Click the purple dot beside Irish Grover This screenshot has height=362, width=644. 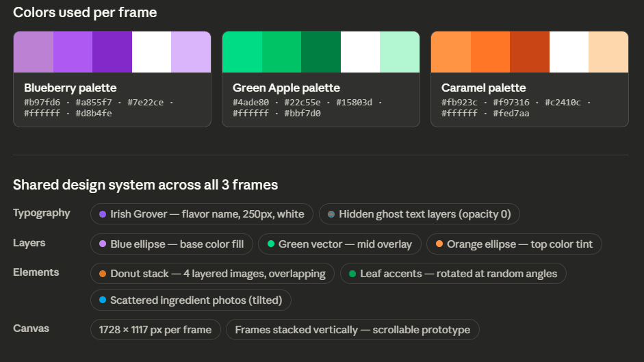pyautogui.click(x=103, y=214)
